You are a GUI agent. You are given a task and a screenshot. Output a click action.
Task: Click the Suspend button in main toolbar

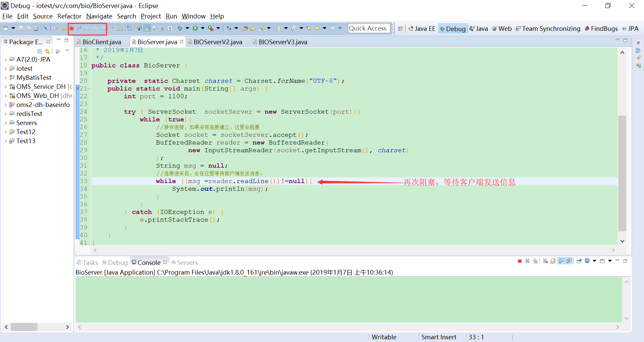(x=64, y=28)
